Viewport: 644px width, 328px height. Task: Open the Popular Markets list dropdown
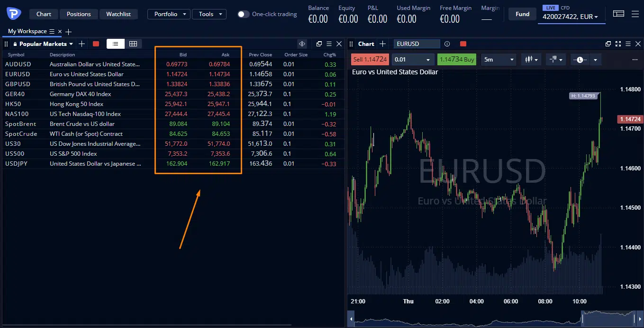tap(46, 44)
